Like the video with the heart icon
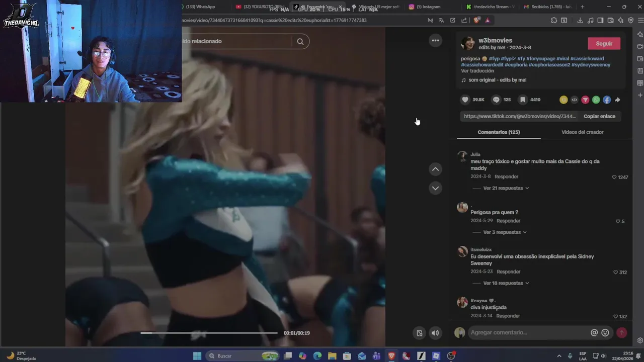 (465, 100)
